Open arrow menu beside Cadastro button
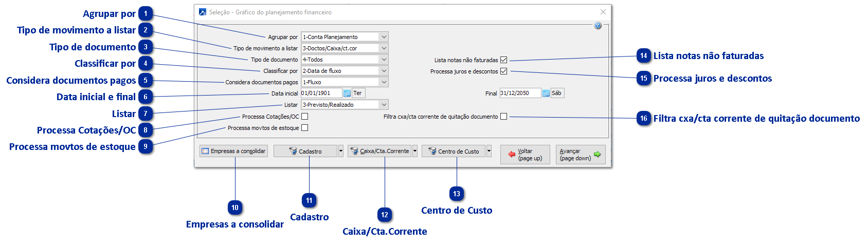 [x=341, y=151]
